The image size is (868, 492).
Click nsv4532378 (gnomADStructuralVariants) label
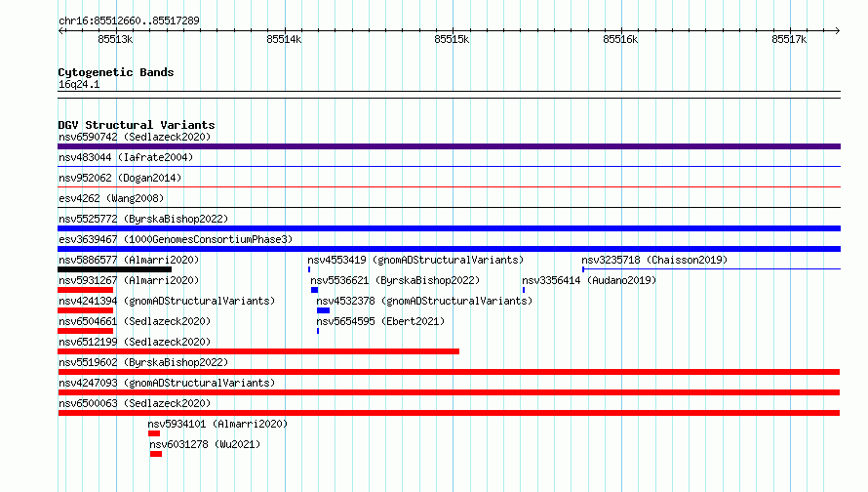[x=424, y=301]
